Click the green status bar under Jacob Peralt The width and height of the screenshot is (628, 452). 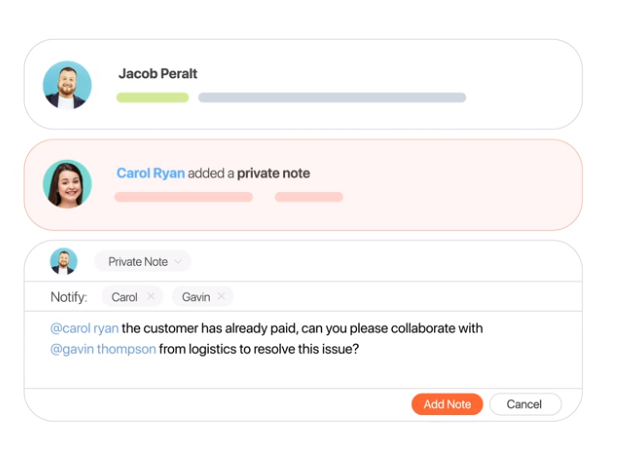pyautogui.click(x=153, y=97)
